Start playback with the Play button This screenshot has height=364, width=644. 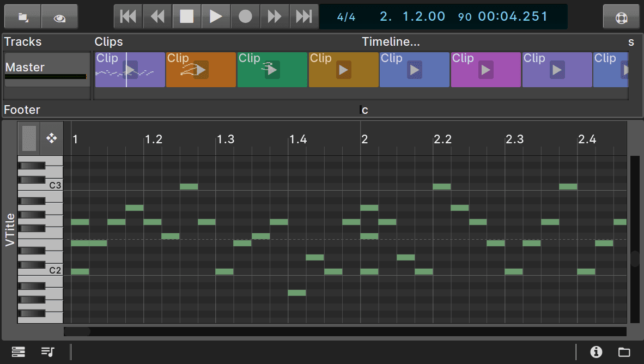click(216, 16)
